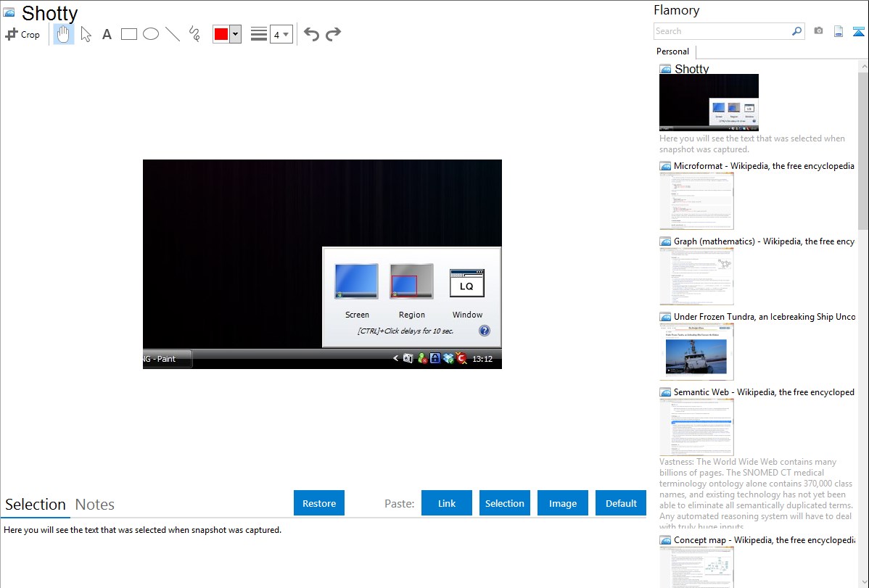
Task: Pick the ellipse shape tool
Action: tap(151, 34)
